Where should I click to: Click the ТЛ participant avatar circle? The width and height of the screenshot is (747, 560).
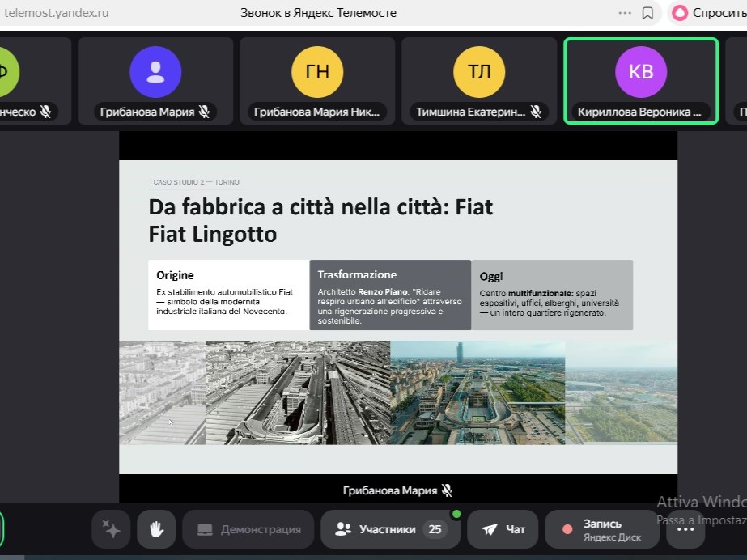tap(479, 72)
